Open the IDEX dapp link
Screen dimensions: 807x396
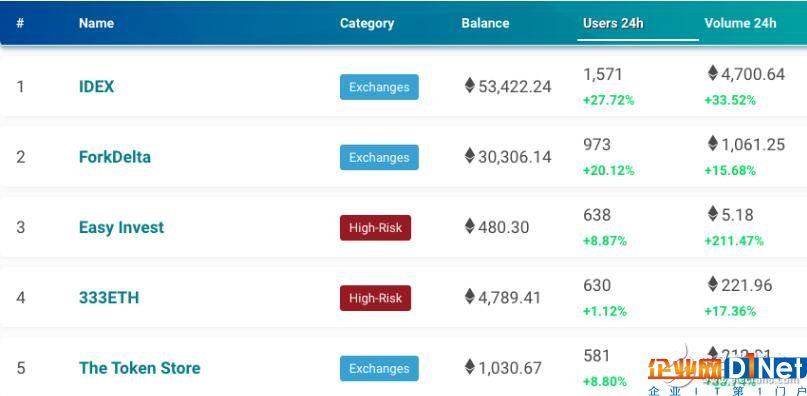tap(96, 87)
